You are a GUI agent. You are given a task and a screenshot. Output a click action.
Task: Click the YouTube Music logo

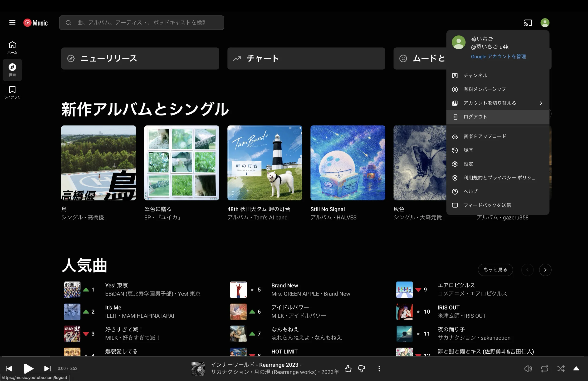click(36, 23)
